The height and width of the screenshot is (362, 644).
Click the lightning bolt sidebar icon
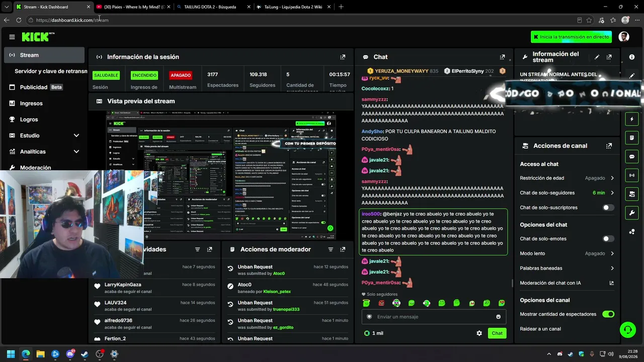pyautogui.click(x=632, y=119)
